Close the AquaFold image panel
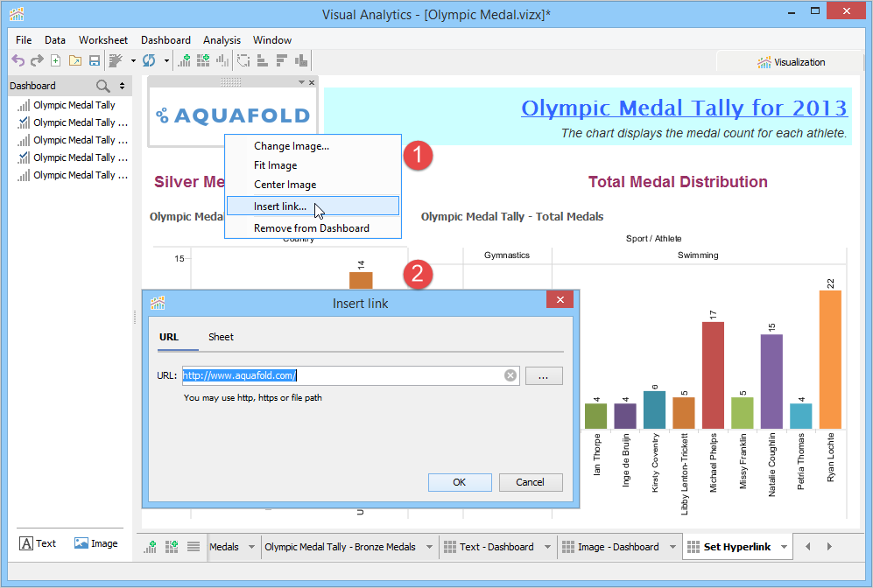873x588 pixels. pos(312,82)
